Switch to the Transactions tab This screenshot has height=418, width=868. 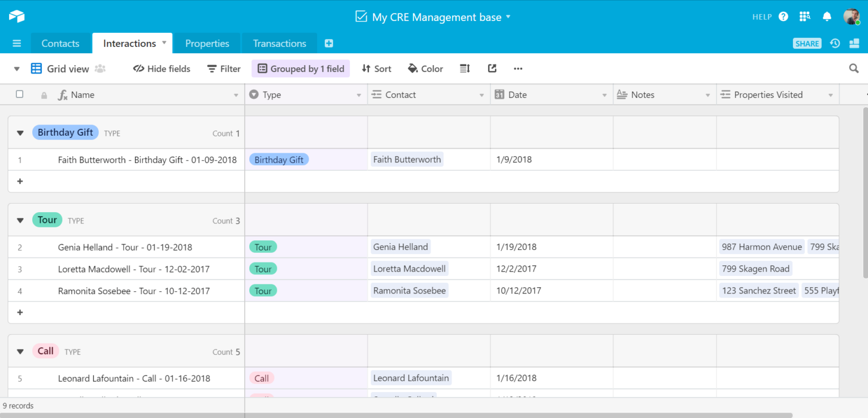point(279,43)
